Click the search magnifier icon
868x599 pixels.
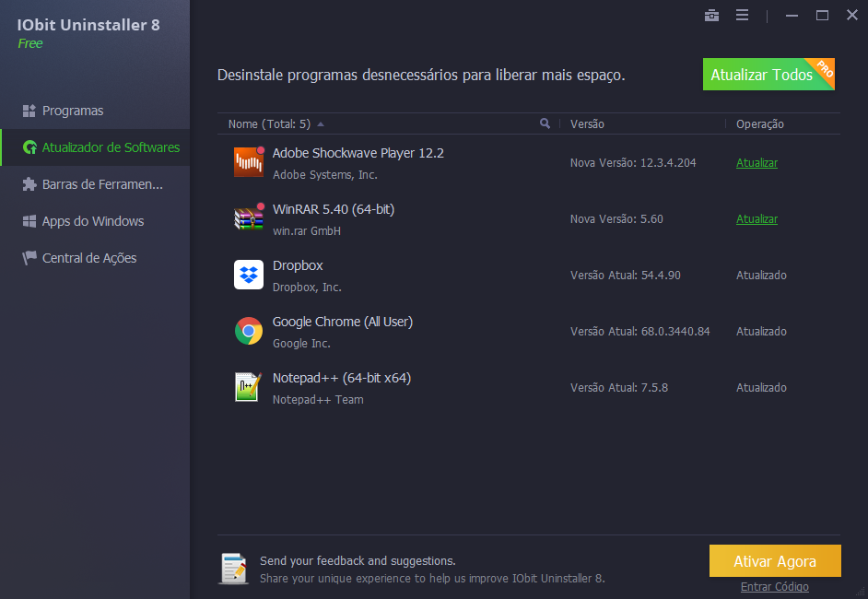[x=545, y=123]
